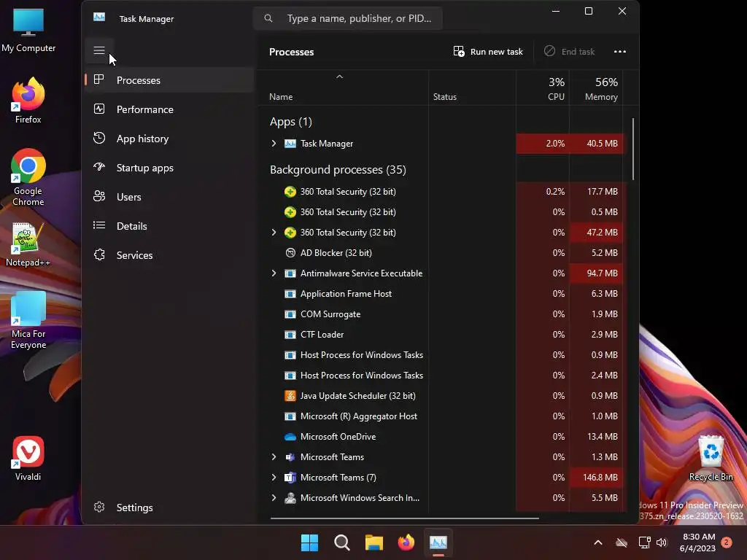
Task: Sort by Memory usage column
Action: pyautogui.click(x=597, y=89)
